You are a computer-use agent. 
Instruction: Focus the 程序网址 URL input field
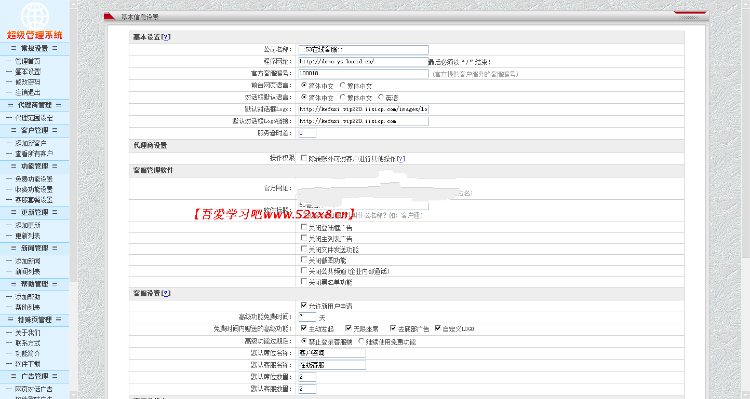[x=363, y=61]
